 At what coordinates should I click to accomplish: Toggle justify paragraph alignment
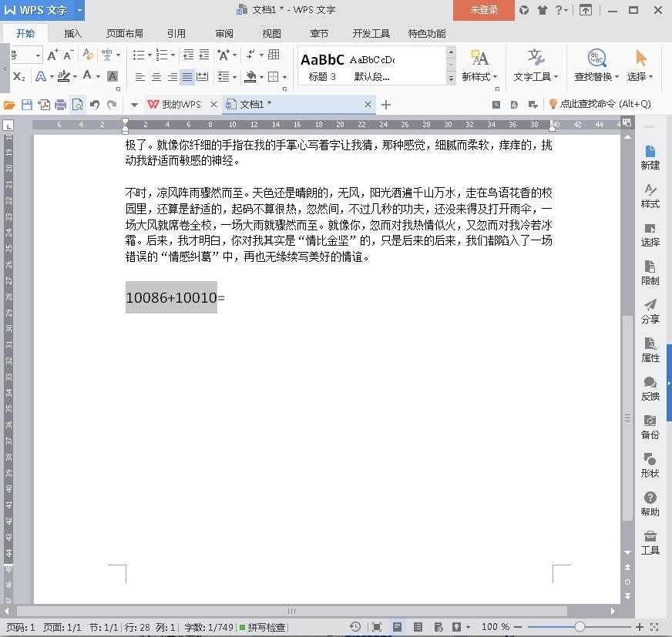coord(187,77)
